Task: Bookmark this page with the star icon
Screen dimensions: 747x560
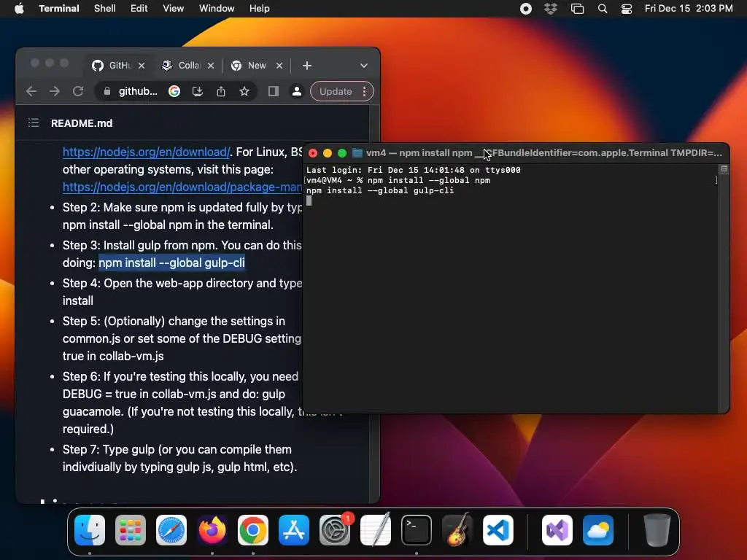Action: click(244, 91)
